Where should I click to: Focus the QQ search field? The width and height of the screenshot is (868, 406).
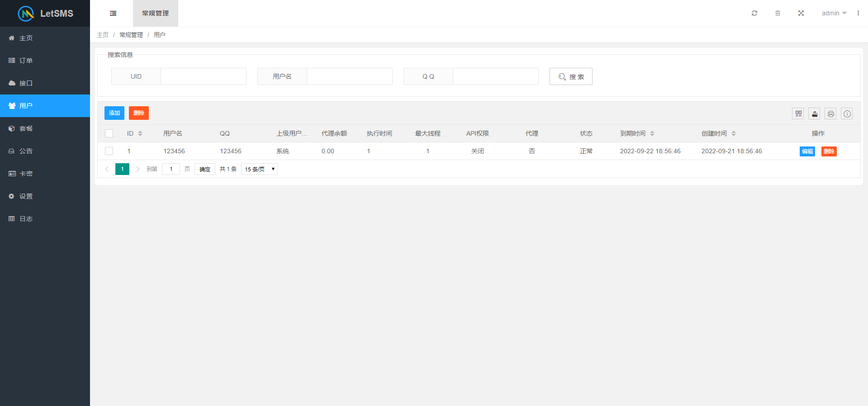click(496, 76)
